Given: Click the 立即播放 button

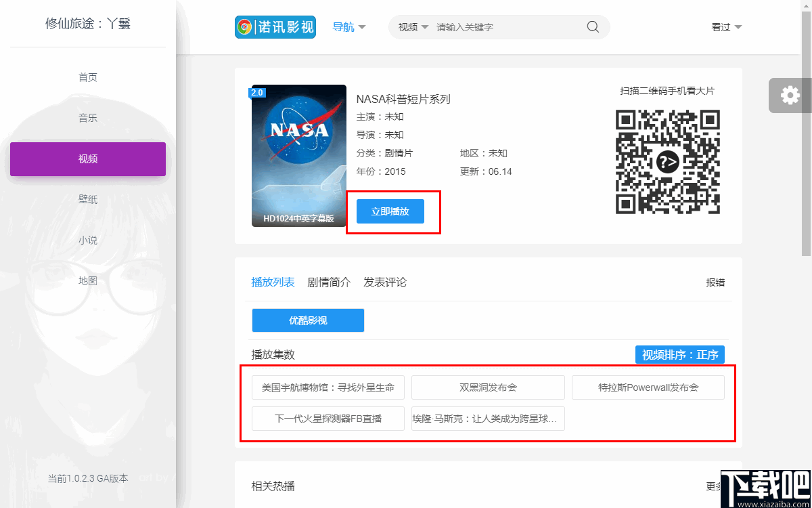Looking at the screenshot, I should point(390,211).
